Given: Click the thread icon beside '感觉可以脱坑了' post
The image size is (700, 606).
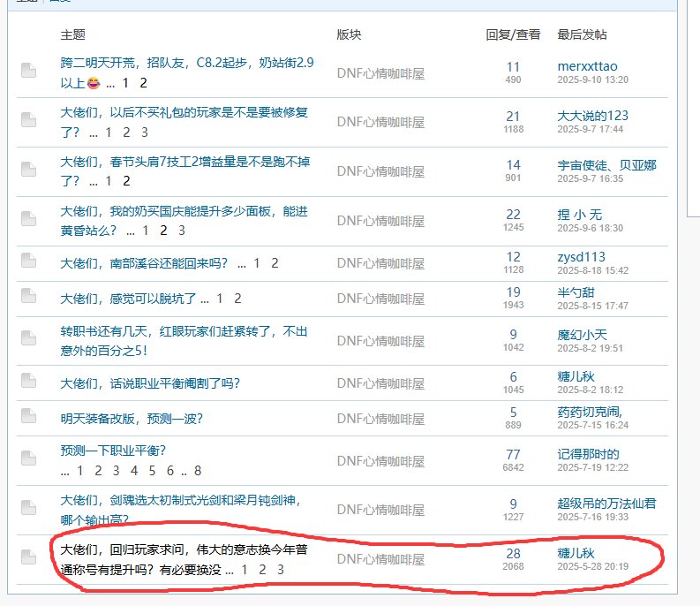Looking at the screenshot, I should tap(29, 298).
